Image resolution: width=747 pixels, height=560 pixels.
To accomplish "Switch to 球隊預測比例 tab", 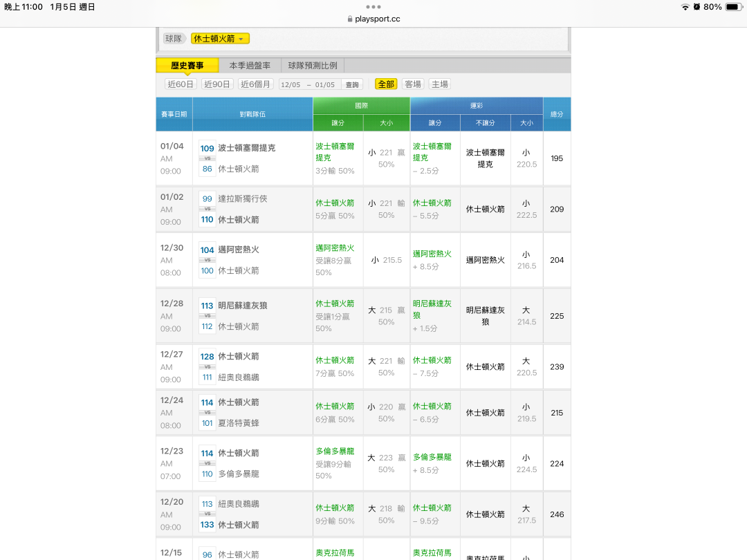I will click(313, 66).
